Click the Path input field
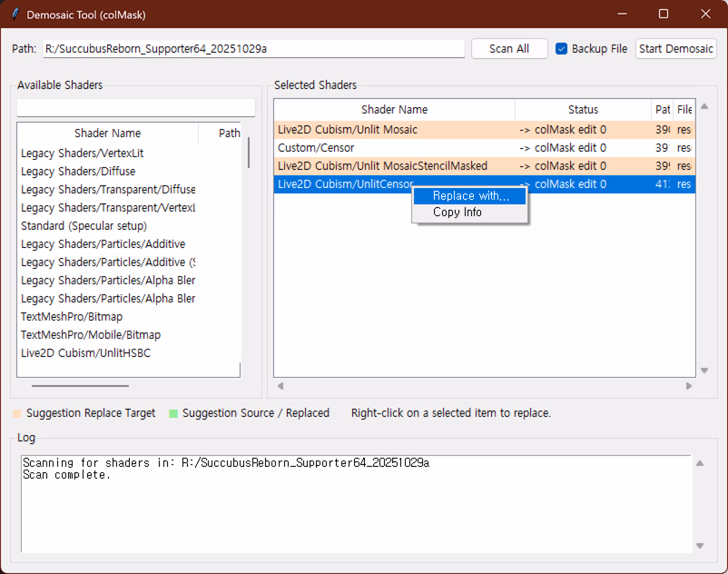Viewport: 728px width, 574px height. pyautogui.click(x=254, y=49)
